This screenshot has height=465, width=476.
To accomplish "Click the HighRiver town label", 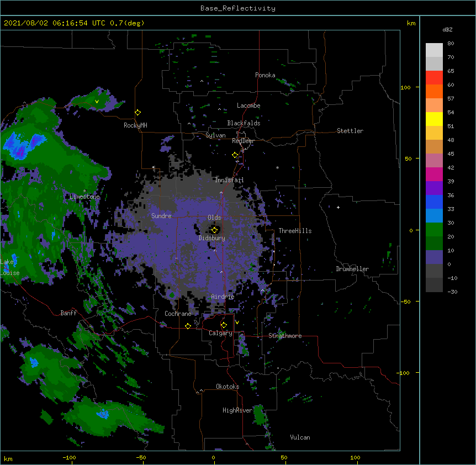I will 237,410.
